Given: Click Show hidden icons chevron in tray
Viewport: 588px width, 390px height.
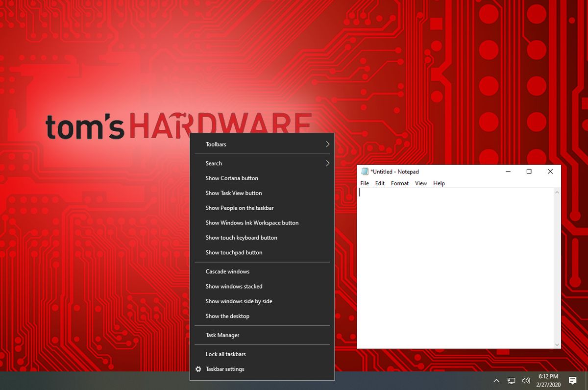Looking at the screenshot, I should pyautogui.click(x=496, y=380).
